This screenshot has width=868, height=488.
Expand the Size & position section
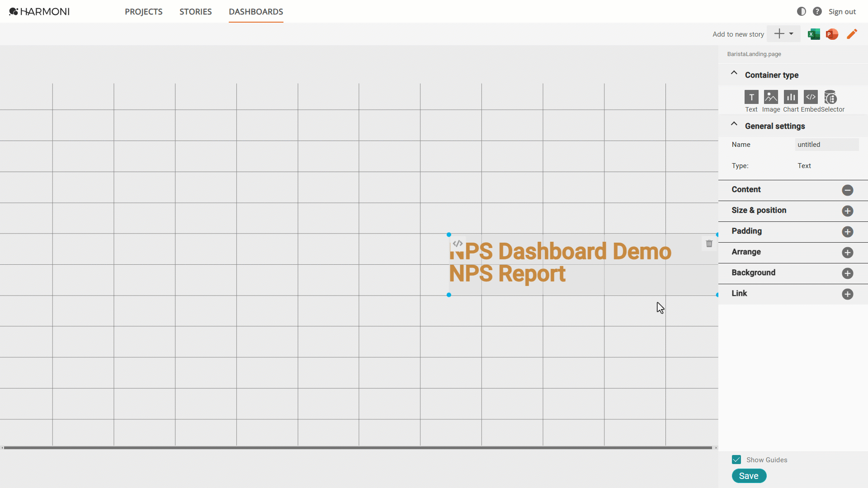[848, 211]
